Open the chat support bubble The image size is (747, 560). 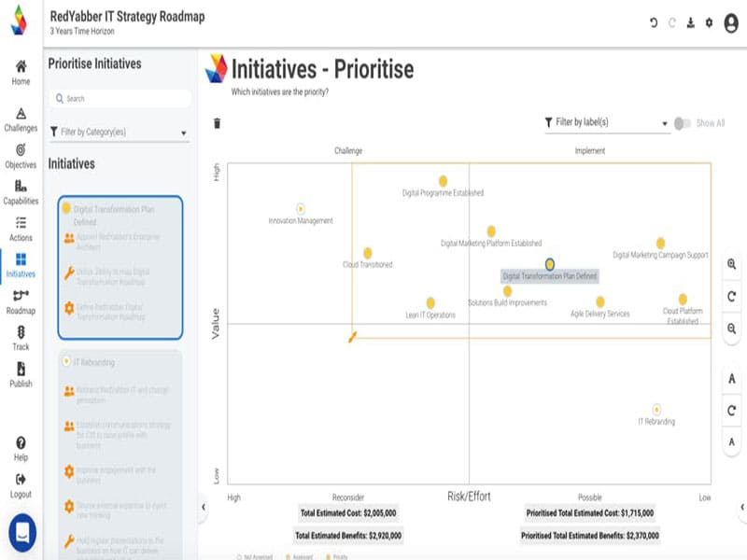coord(22,533)
